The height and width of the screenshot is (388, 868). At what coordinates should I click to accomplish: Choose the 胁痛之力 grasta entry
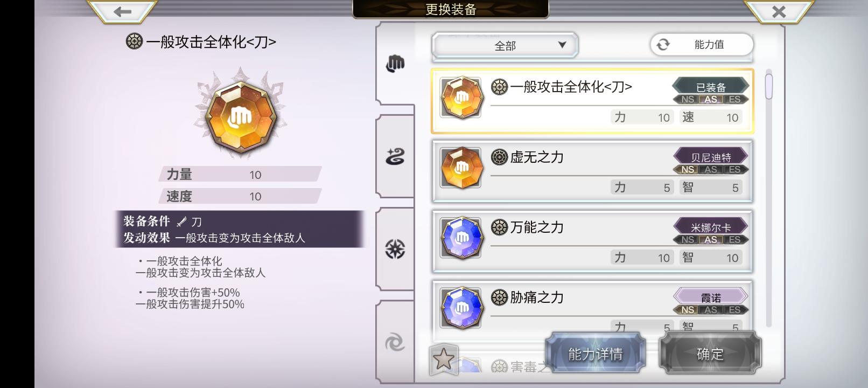pyautogui.click(x=592, y=305)
